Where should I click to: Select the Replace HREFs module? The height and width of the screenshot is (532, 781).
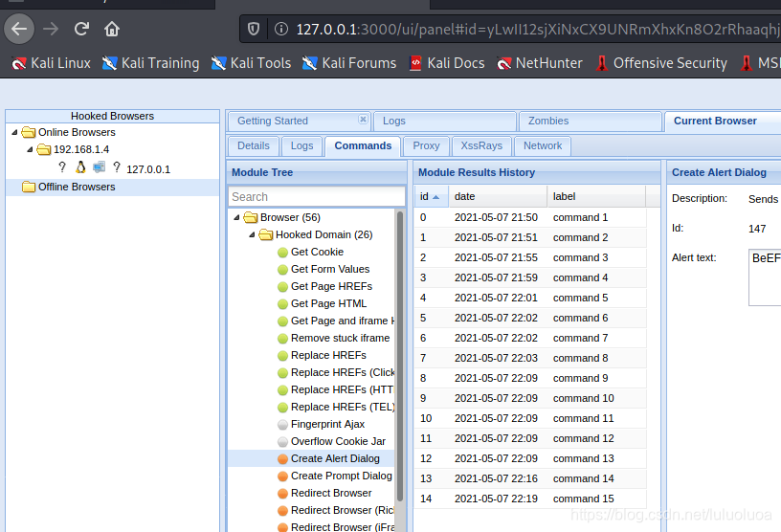click(x=328, y=355)
